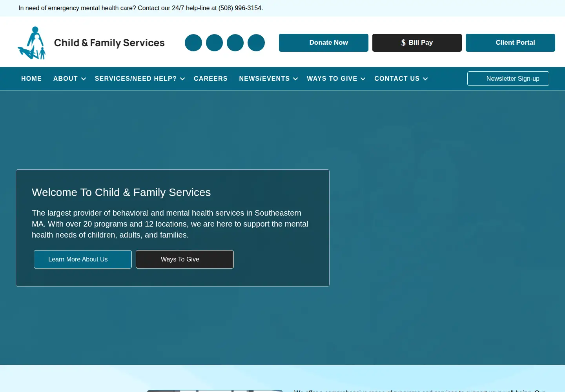Screen dimensions: 565x392
Task: Click the paragraph starting "The largest provider"
Action: 170,224
